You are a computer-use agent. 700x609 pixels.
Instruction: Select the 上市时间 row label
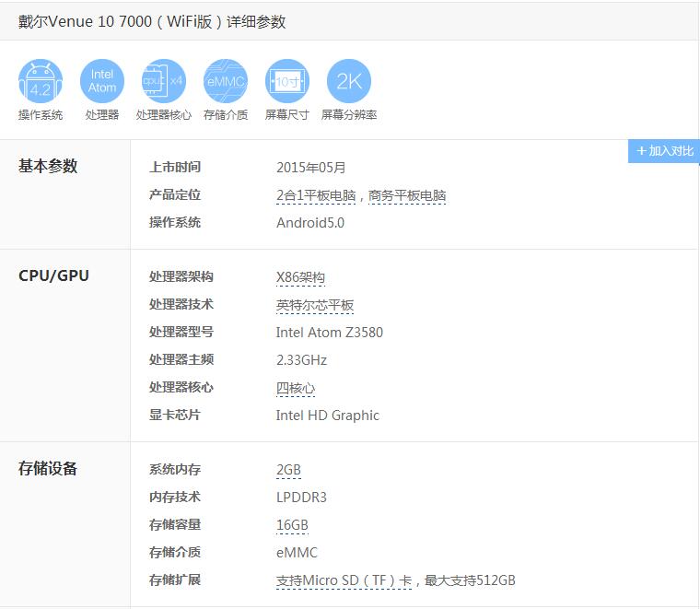[x=175, y=167]
